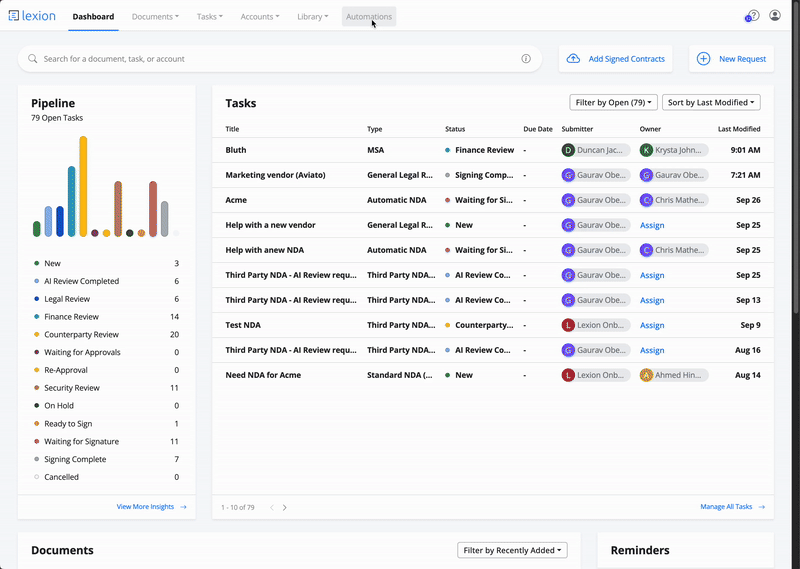
Task: Open View More Insights link
Action: click(145, 507)
